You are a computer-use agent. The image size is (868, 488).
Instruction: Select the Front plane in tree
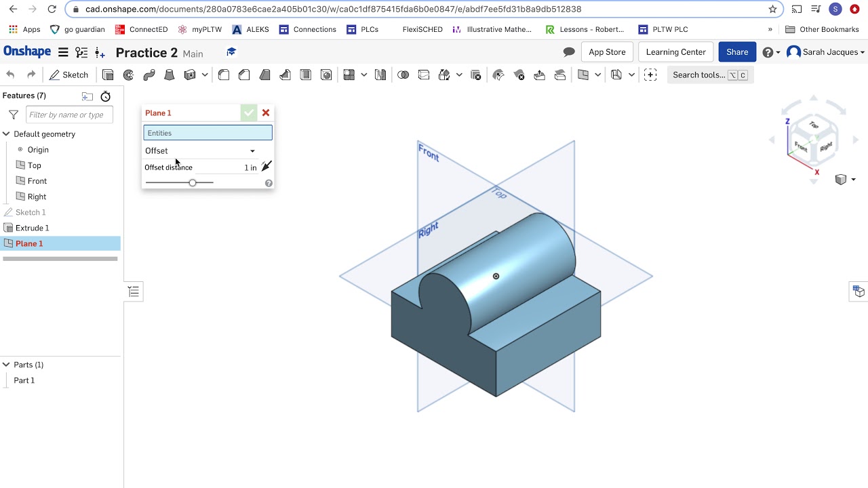coord(37,181)
